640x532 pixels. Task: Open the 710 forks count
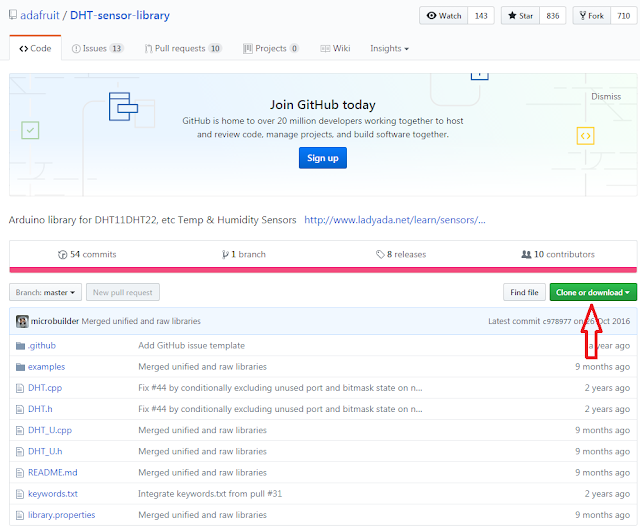coord(623,16)
